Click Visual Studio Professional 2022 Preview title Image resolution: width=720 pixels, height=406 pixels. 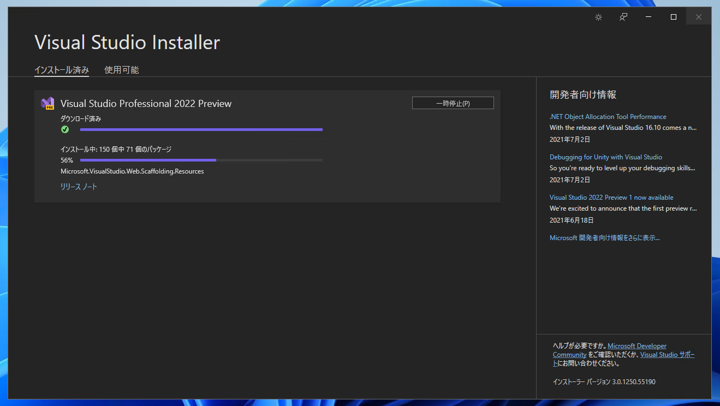tap(146, 103)
